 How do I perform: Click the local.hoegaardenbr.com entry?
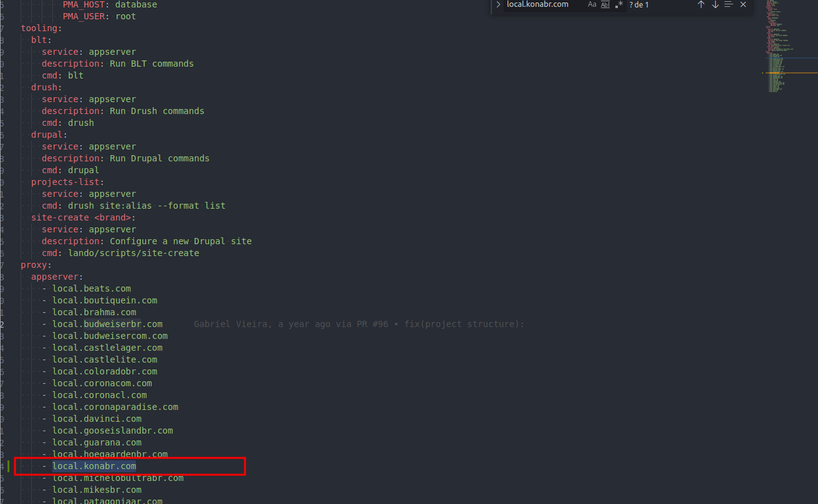(x=110, y=454)
